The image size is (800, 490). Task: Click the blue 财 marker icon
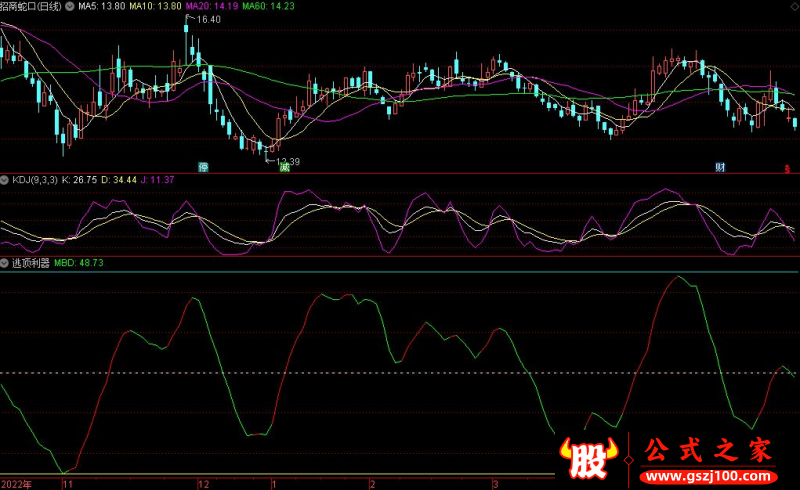coord(719,166)
